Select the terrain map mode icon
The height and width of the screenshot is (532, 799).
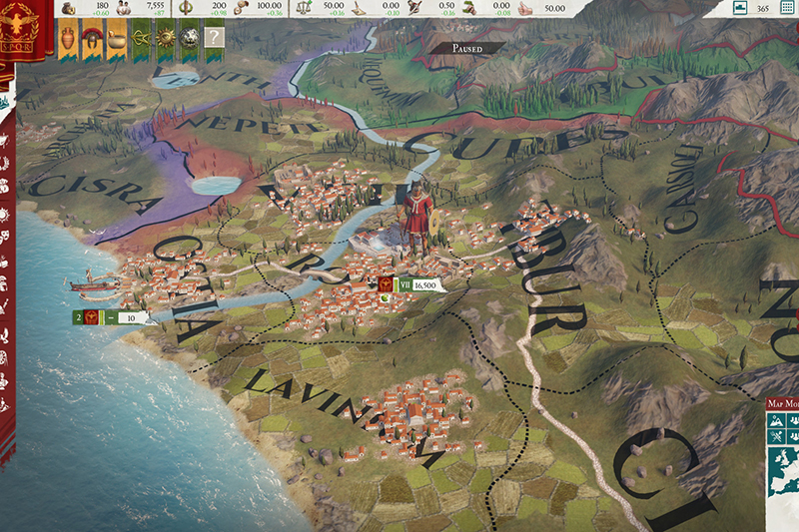tap(777, 421)
